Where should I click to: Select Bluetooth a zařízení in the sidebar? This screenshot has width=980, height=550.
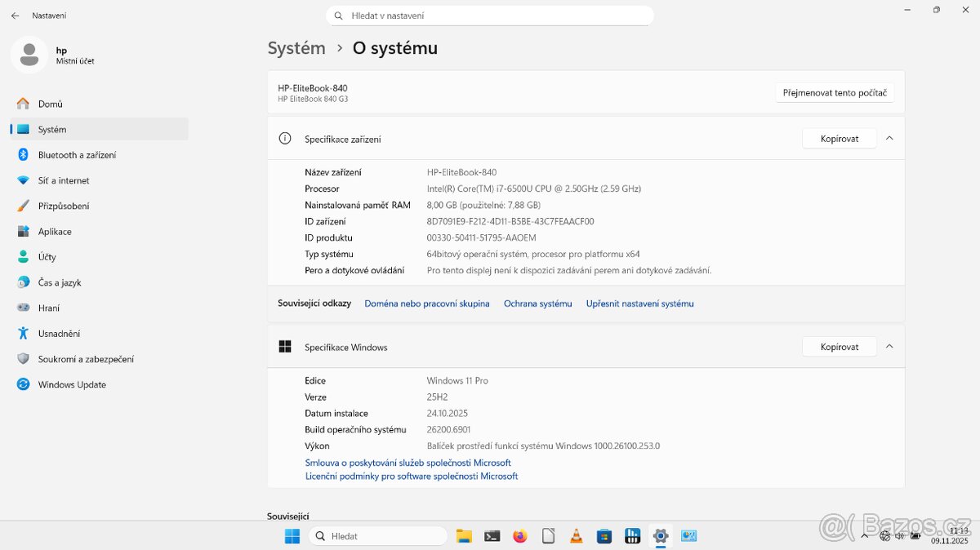coord(83,154)
